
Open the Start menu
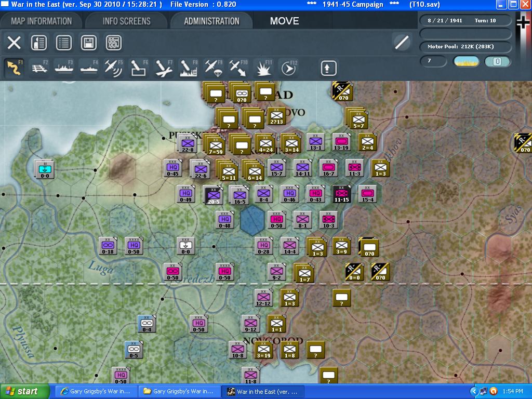(24, 392)
